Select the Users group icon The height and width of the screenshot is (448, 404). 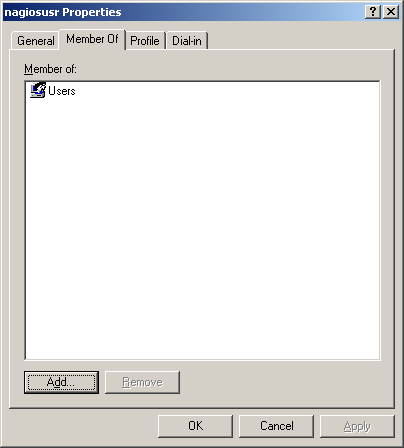[38, 90]
